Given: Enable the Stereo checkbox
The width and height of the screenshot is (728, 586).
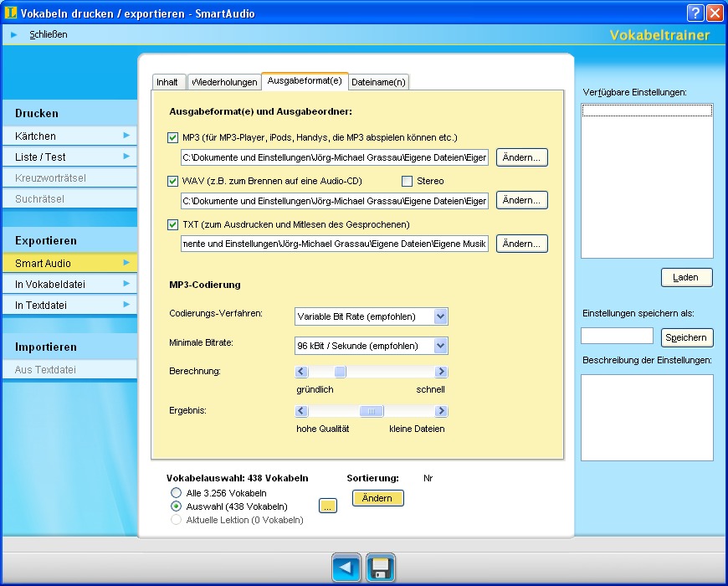Looking at the screenshot, I should coord(408,181).
